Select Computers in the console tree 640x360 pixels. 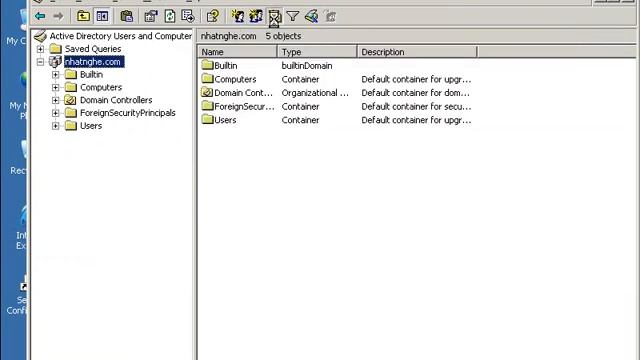[101, 87]
